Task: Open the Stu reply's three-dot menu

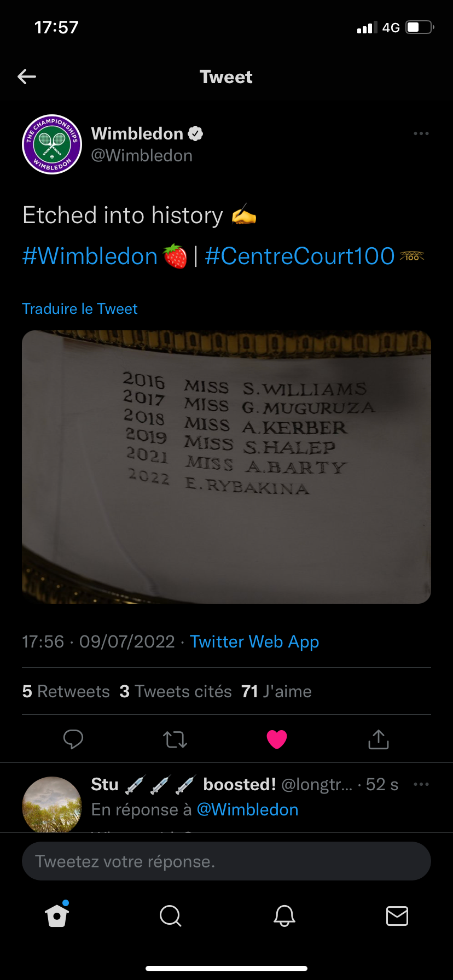Action: pyautogui.click(x=421, y=784)
